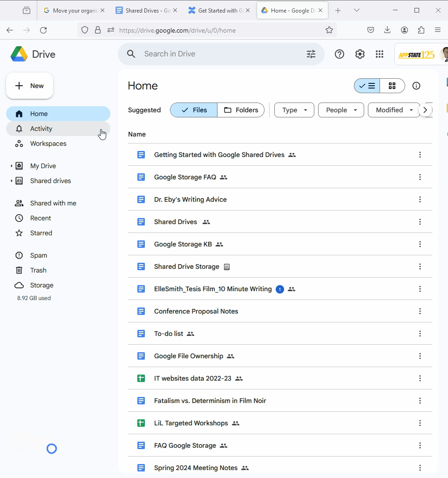Screen dimensions: 448x478
Task: Open Firefox extensions puzzle icon
Action: 421,30
